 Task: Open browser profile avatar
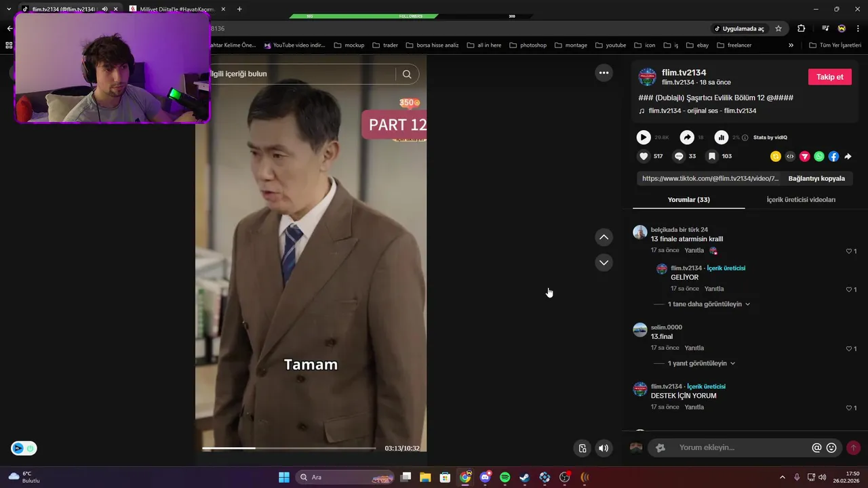click(x=842, y=28)
